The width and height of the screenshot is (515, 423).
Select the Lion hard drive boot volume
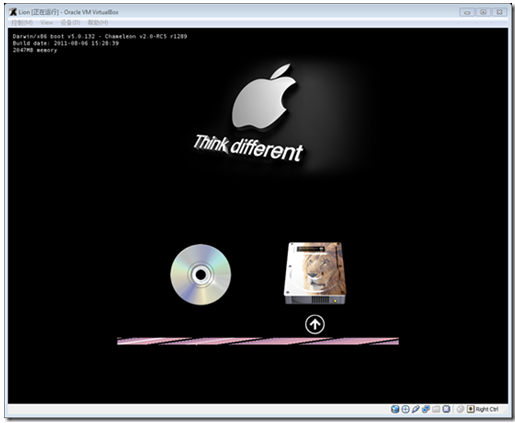tap(315, 273)
